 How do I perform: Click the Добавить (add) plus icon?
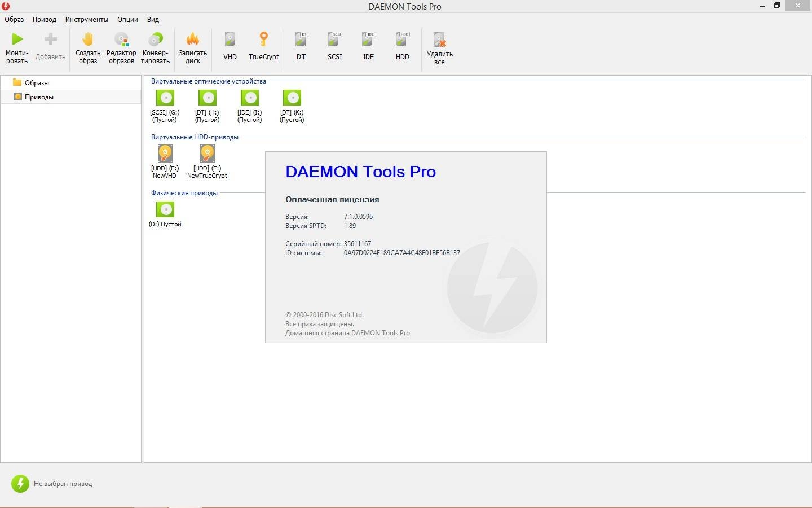click(x=51, y=39)
